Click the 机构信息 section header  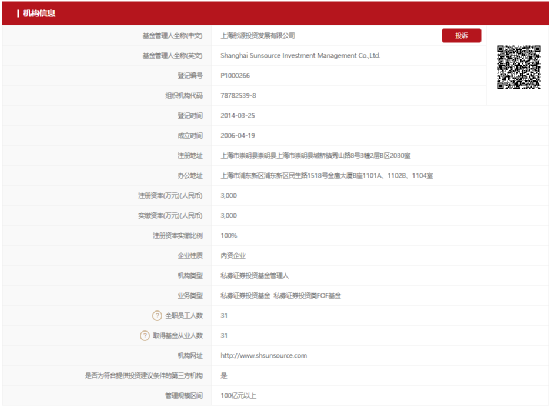click(39, 13)
